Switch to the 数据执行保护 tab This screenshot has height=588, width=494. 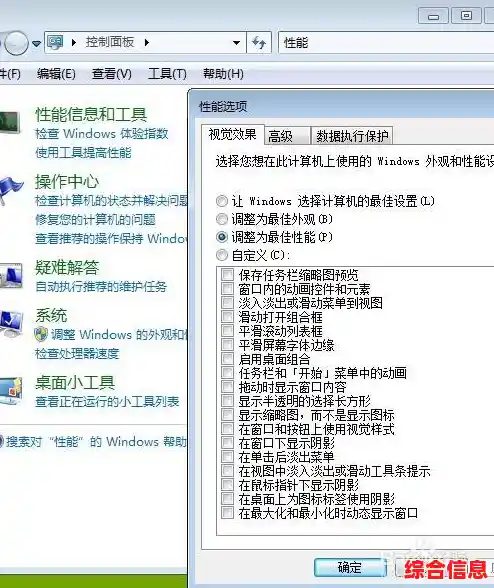[x=352, y=136]
